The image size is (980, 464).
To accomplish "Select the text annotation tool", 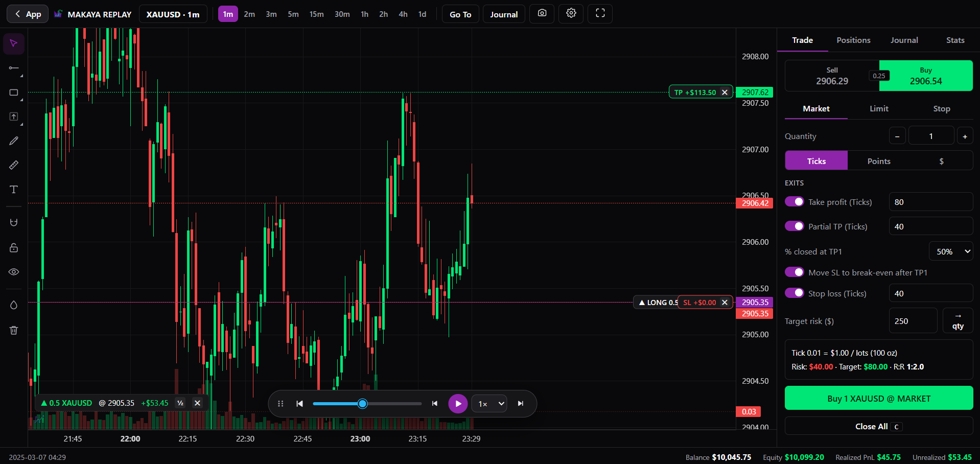I will click(14, 190).
